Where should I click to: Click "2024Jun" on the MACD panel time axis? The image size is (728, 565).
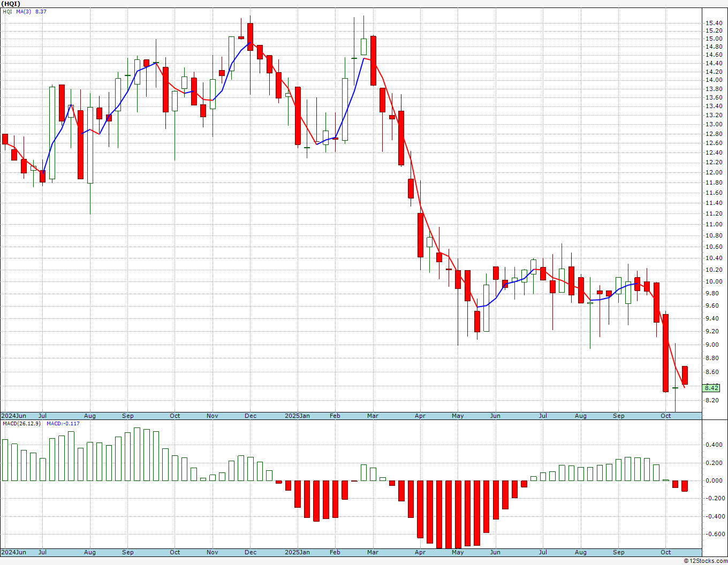[13, 552]
